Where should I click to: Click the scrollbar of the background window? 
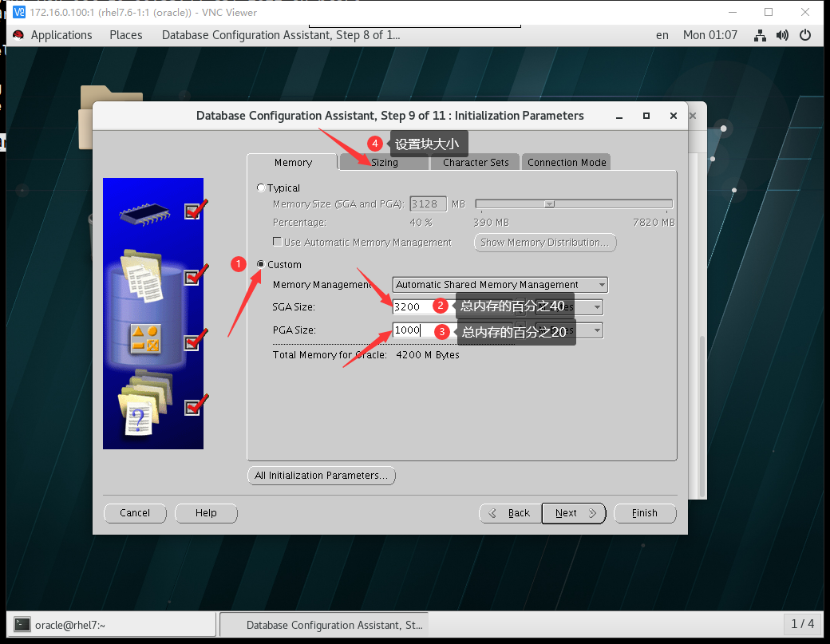point(702,416)
